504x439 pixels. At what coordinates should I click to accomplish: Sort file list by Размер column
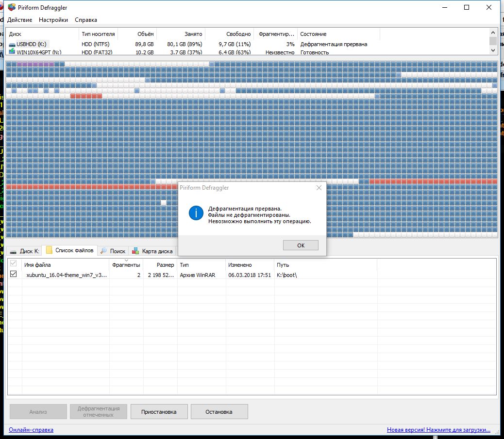click(160, 265)
